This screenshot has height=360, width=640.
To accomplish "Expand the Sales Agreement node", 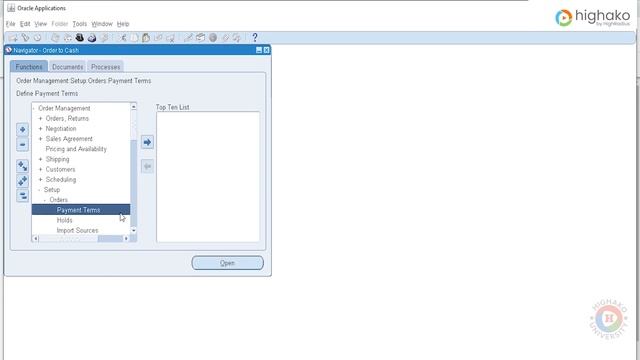I will coord(40,139).
